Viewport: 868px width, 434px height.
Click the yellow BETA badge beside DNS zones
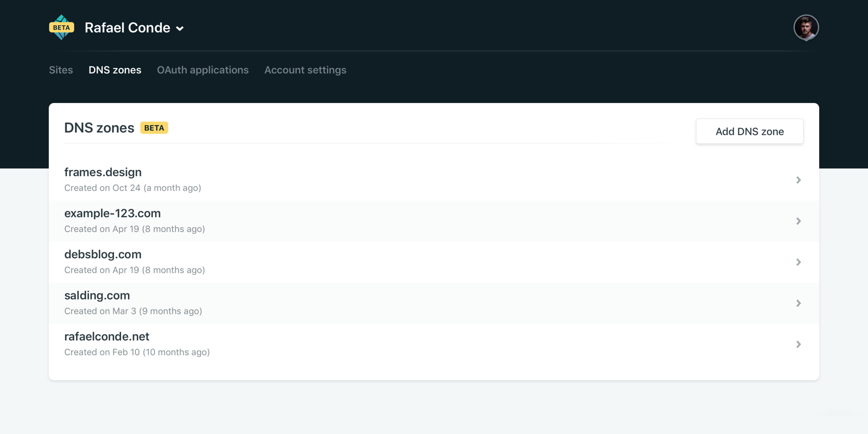[x=154, y=128]
